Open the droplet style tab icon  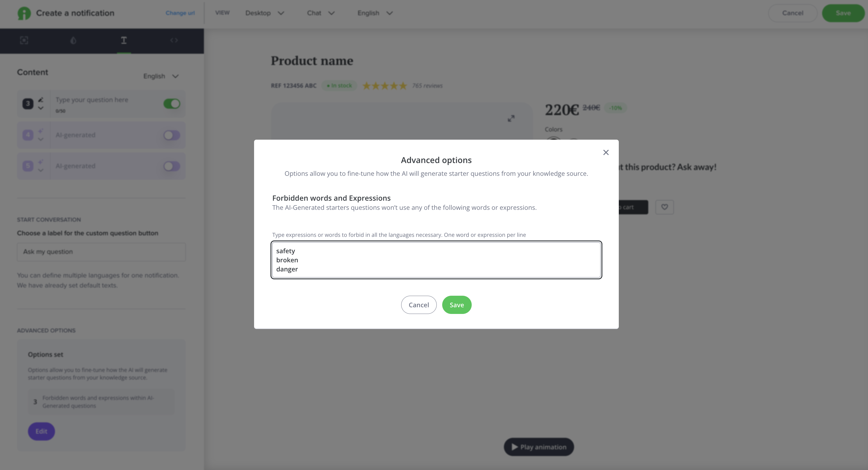click(73, 40)
